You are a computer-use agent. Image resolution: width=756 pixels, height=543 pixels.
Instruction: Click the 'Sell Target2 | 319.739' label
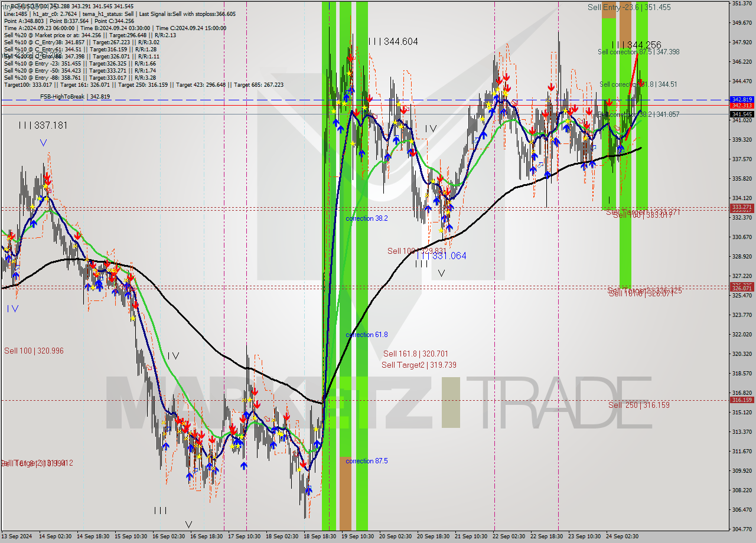(x=419, y=365)
